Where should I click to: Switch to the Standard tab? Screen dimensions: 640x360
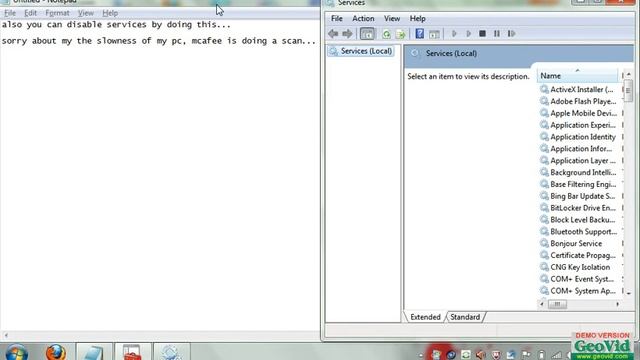(465, 317)
